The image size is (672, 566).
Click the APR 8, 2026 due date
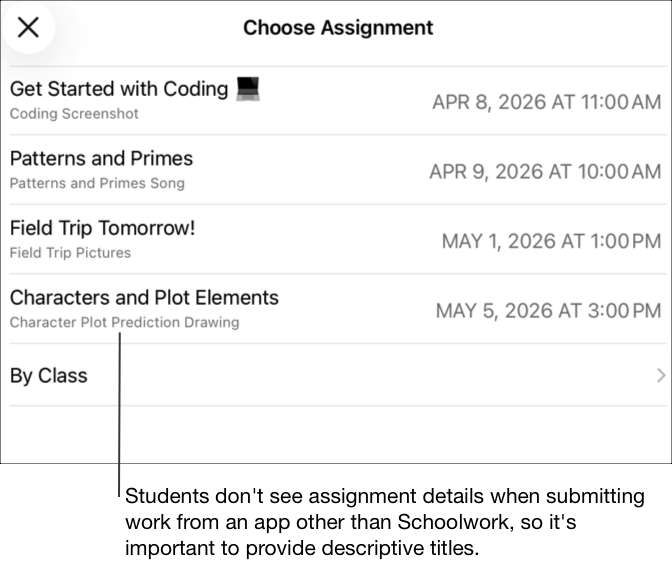(x=546, y=101)
